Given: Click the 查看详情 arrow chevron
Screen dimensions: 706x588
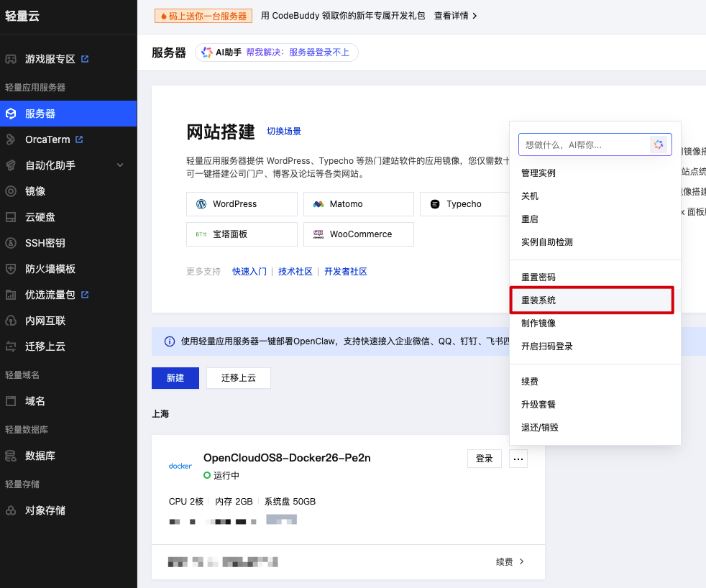Looking at the screenshot, I should [475, 16].
